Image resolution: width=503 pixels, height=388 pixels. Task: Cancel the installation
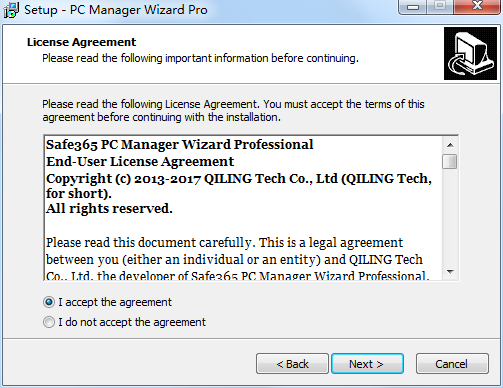tap(452, 364)
